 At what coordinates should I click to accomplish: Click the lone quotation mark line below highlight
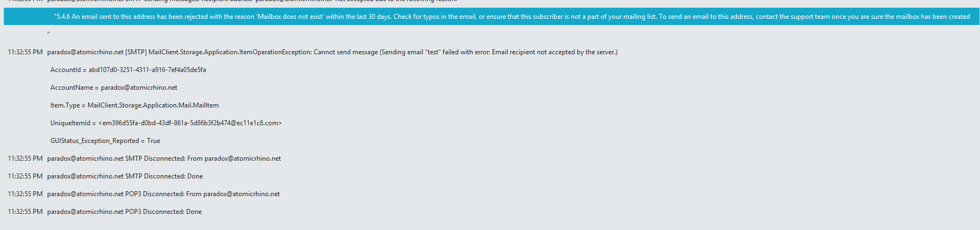click(49, 34)
